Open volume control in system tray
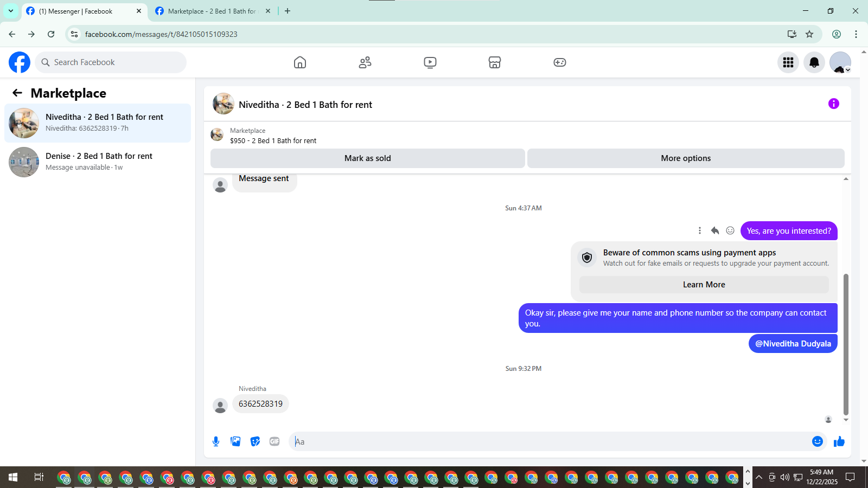 (784, 477)
